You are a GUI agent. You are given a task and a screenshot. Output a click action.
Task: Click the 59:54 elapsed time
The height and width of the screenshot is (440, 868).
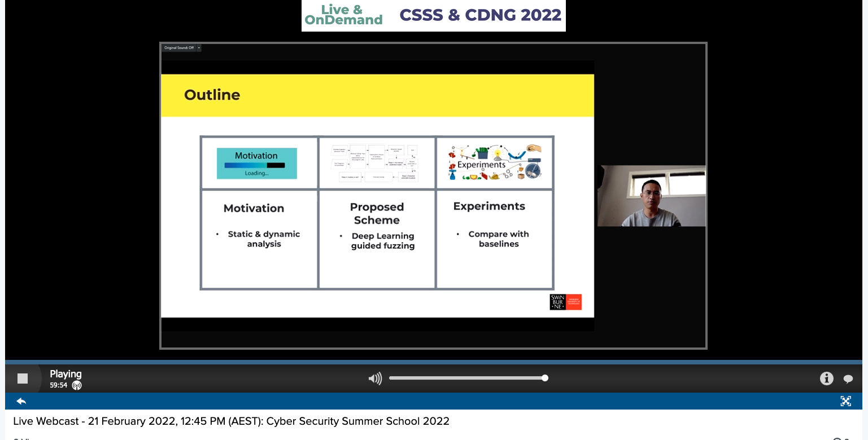[58, 386]
